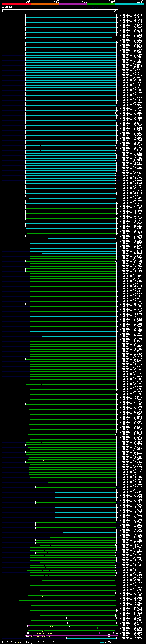
Task: Select hit UniRef100_A9PCF5
Action: click(131, 100)
